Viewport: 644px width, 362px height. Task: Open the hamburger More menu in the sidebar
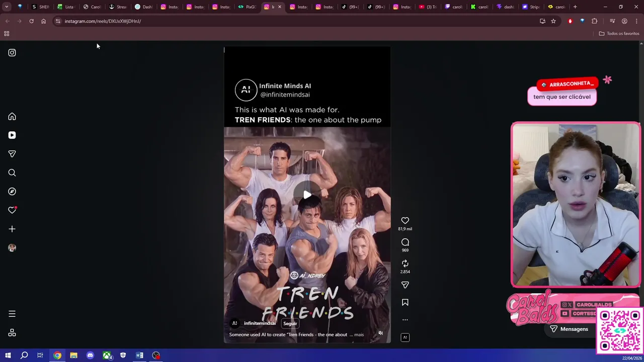12,314
